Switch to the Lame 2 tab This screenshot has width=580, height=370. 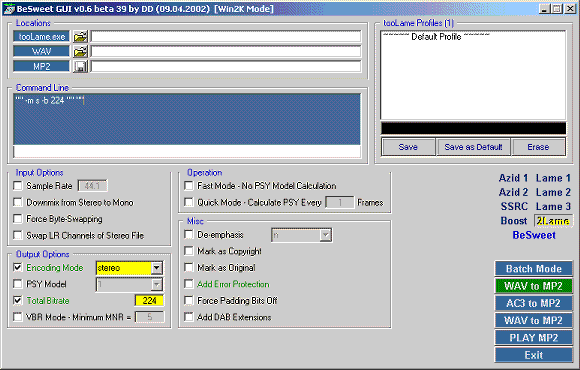point(553,192)
